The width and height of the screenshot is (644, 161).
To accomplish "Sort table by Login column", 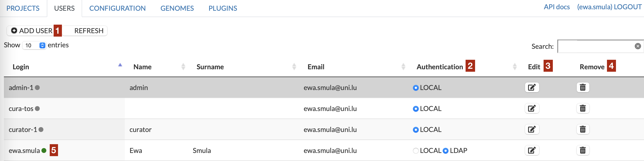I will [x=21, y=67].
